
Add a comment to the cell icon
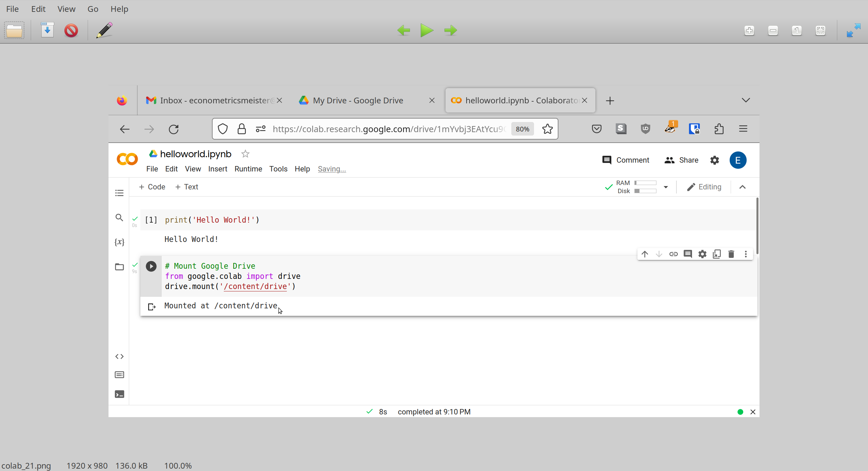point(688,254)
